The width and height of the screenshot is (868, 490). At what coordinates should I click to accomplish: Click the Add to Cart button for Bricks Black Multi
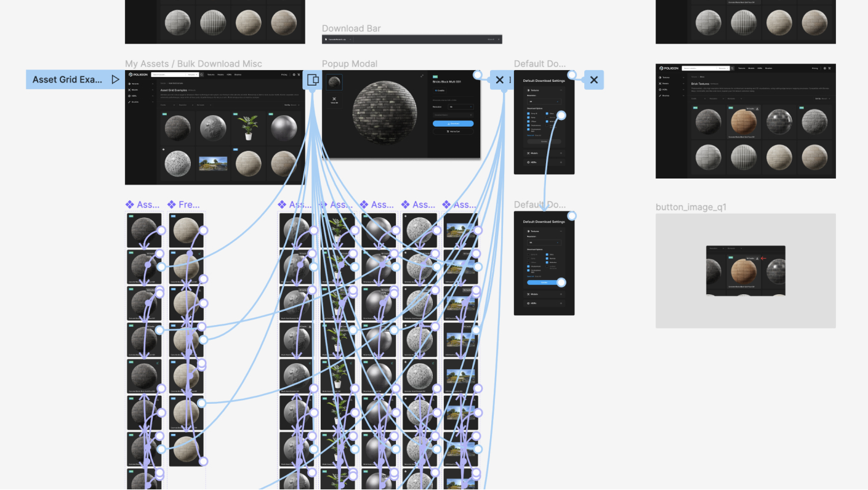[453, 131]
